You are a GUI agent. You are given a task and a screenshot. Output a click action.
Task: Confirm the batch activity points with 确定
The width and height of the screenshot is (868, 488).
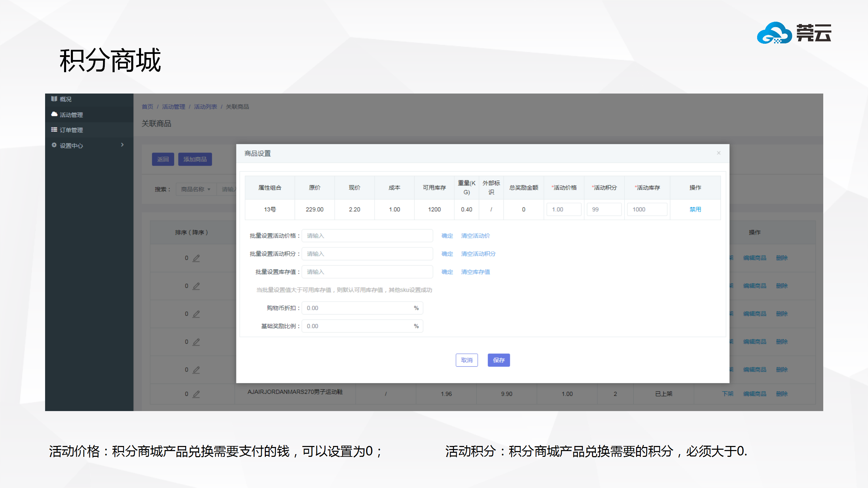point(447,254)
